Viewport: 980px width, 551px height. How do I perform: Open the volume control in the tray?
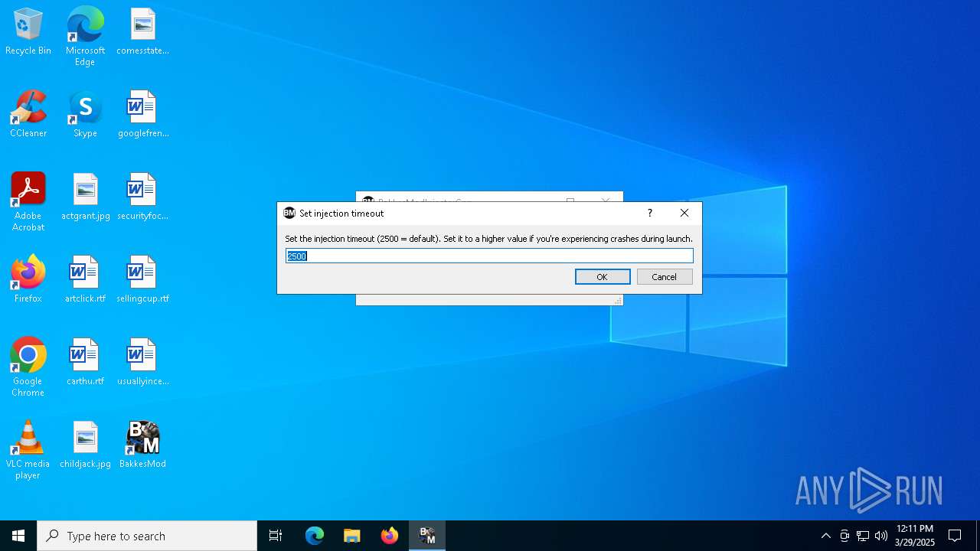(x=881, y=536)
